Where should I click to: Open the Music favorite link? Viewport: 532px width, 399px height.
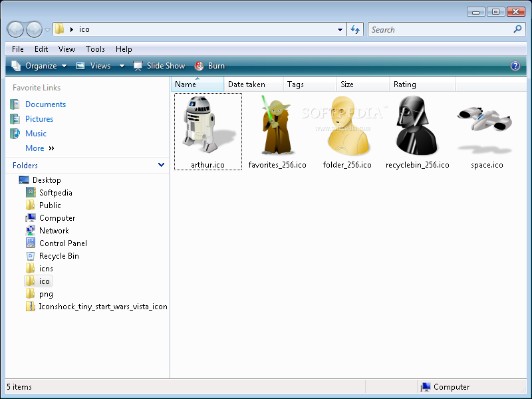coord(36,134)
